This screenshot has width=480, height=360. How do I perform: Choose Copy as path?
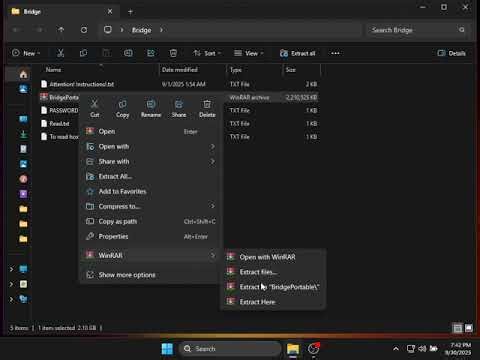pos(150,222)
